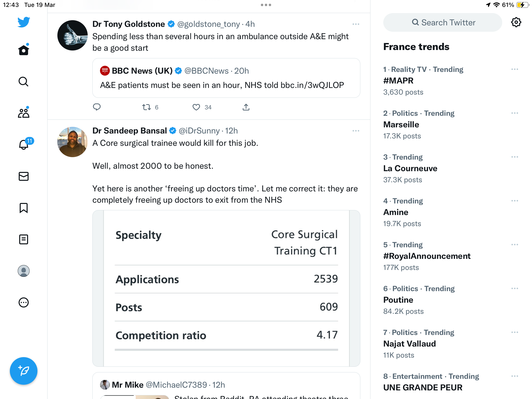Open the #MAPR trending topic

click(x=399, y=81)
